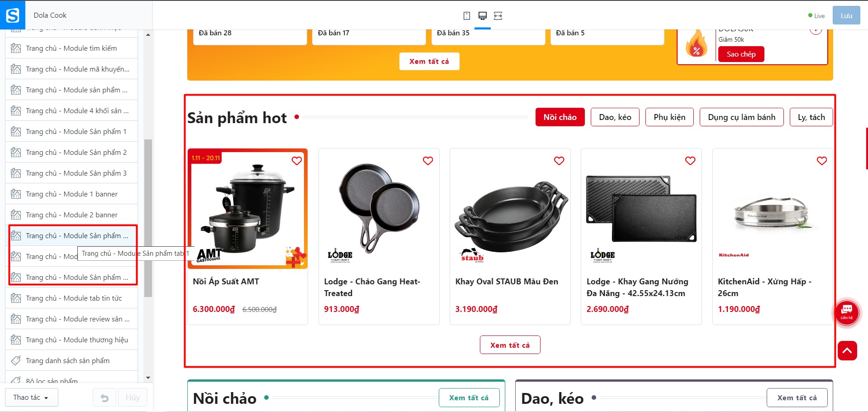Click sidebar scrollbar up arrow
The image size is (868, 412).
(x=148, y=35)
